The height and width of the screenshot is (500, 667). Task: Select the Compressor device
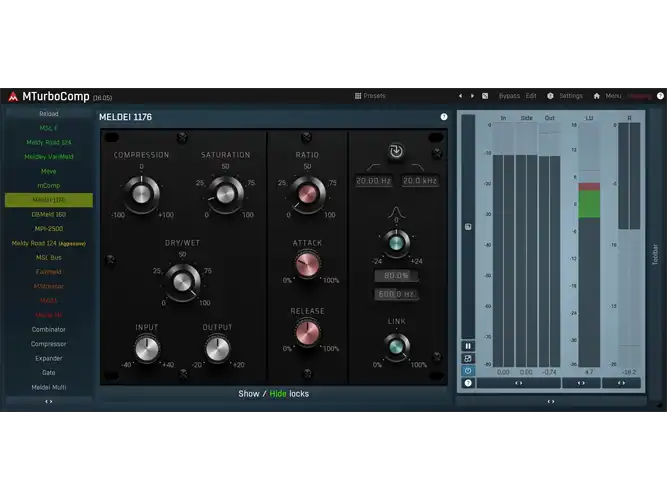pos(49,344)
